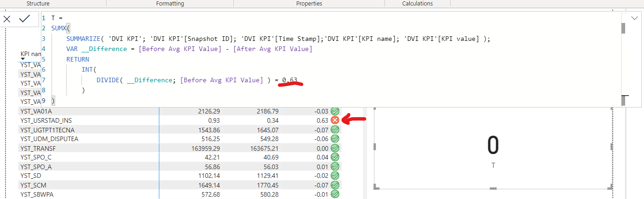The width and height of the screenshot is (644, 199).
Task: Click the formula bar vertical scrollbar
Action: (x=623, y=28)
